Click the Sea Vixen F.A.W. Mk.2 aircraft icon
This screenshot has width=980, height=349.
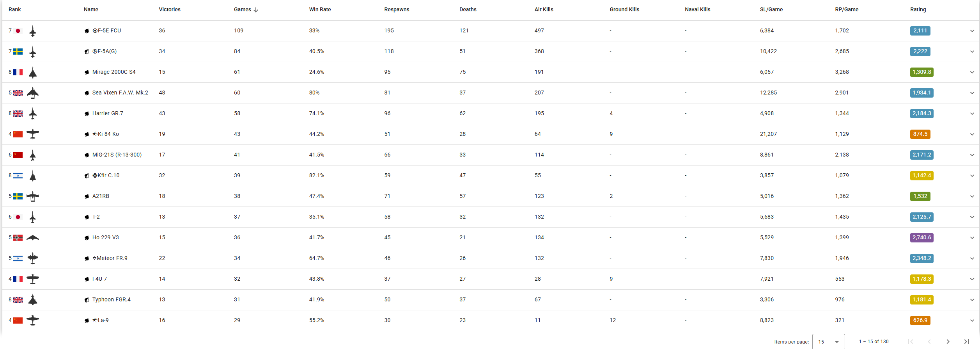(x=33, y=93)
